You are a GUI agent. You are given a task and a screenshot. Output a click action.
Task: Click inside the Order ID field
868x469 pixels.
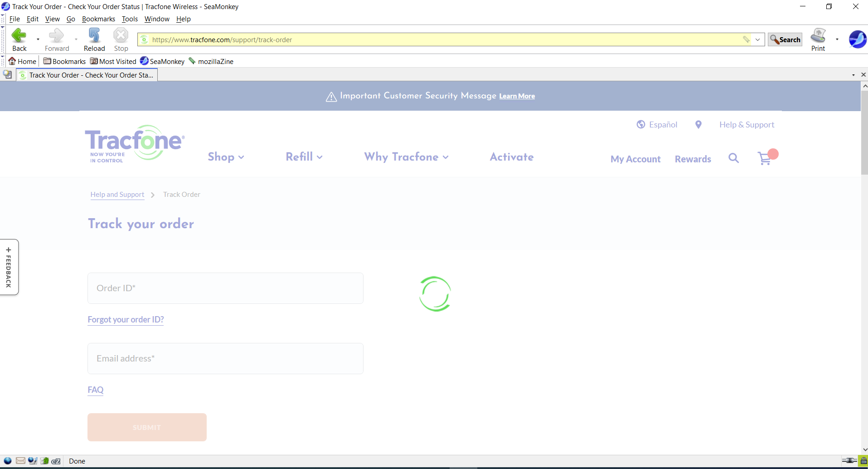tap(225, 288)
